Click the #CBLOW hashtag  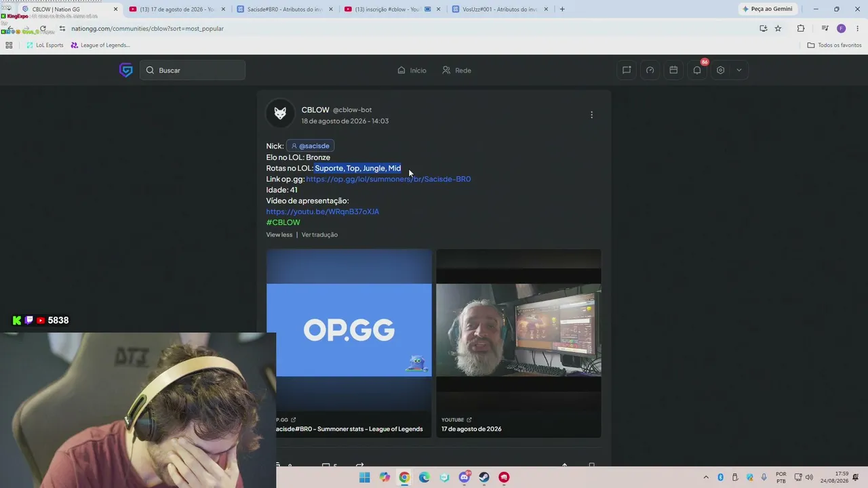[283, 222]
